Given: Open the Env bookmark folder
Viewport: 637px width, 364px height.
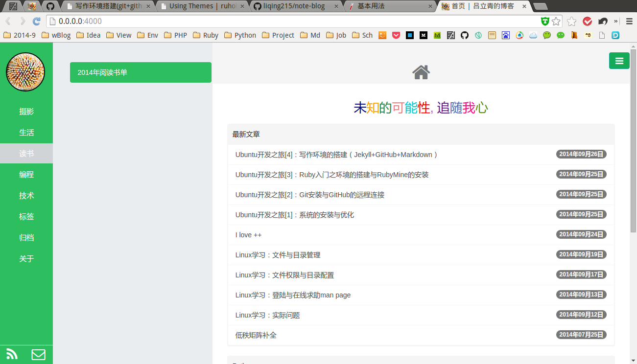Looking at the screenshot, I should (x=148, y=35).
